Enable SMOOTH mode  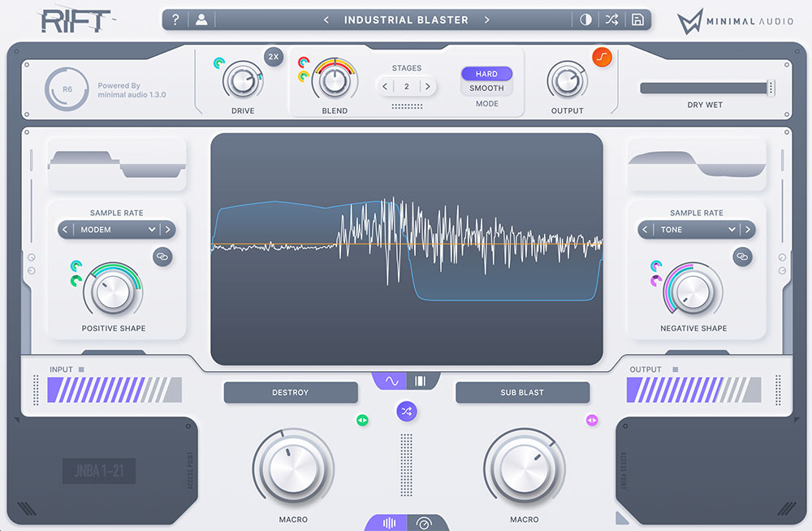click(486, 87)
